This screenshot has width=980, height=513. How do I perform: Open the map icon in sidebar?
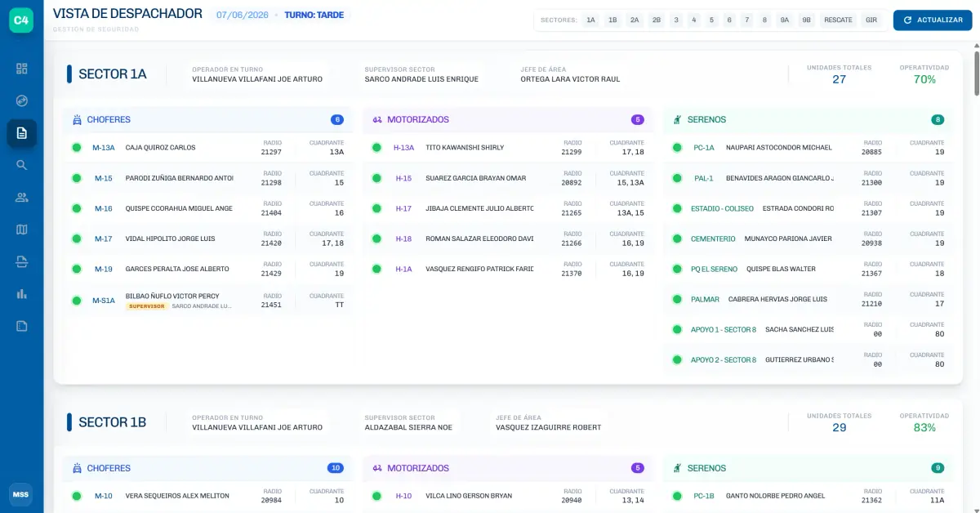pos(22,230)
